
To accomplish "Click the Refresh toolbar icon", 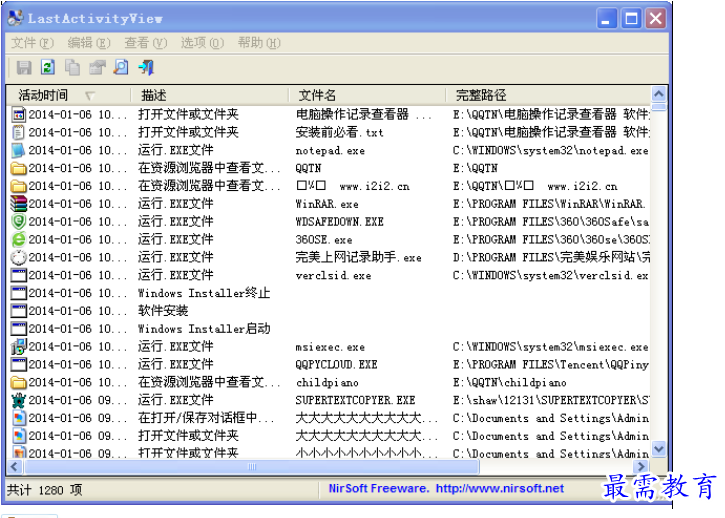I will pos(48,68).
